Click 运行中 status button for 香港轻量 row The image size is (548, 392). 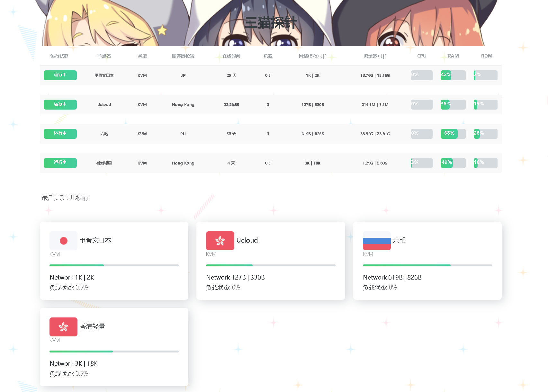(x=60, y=163)
